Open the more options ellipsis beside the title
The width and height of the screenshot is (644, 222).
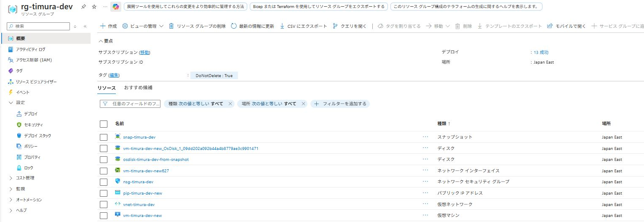coord(105,7)
